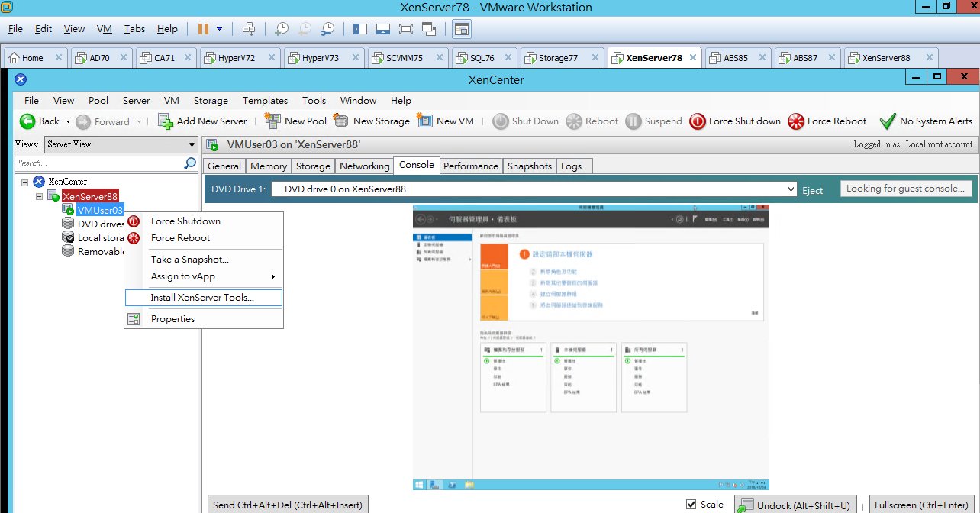Choose Install XenServer Tools from context menu

coord(204,298)
